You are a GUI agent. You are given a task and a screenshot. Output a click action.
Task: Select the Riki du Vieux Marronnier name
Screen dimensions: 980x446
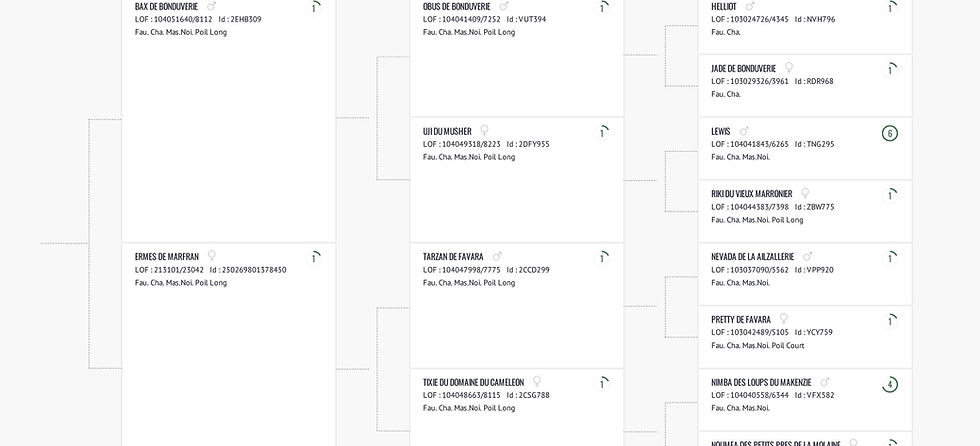751,194
